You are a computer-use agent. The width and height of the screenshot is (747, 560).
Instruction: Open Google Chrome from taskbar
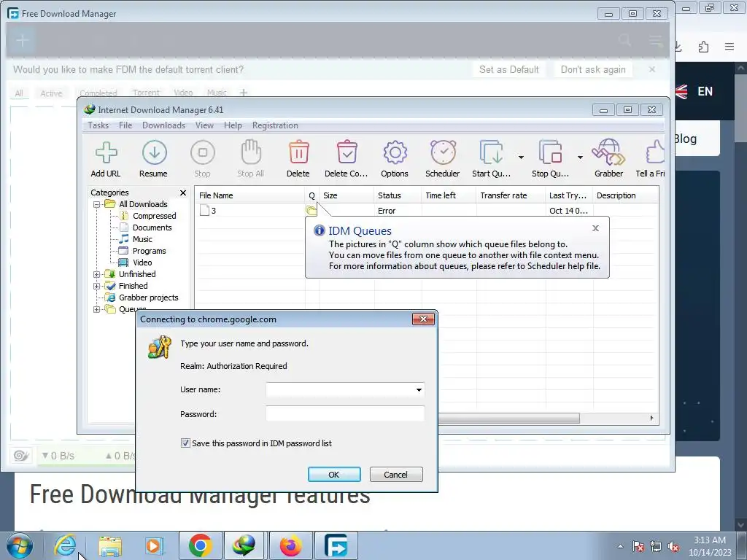pyautogui.click(x=200, y=545)
